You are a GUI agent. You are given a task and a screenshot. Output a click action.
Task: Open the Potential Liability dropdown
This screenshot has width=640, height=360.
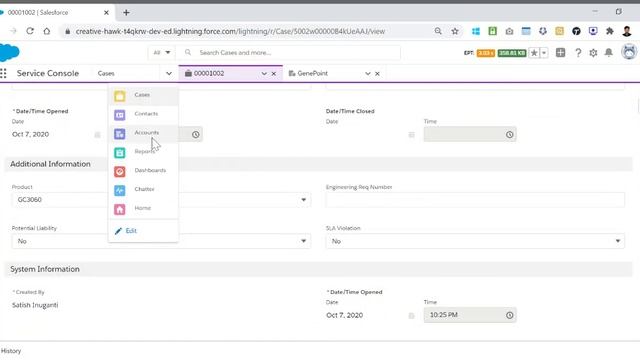tap(161, 241)
